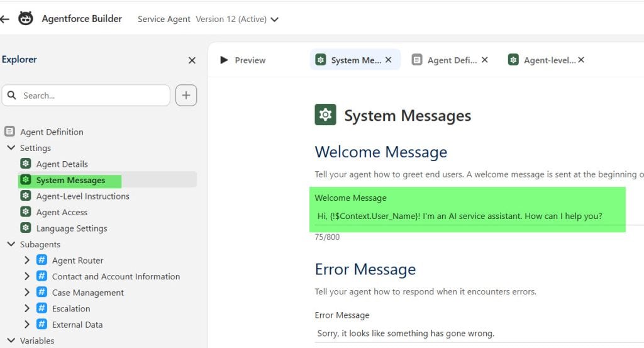This screenshot has width=644, height=348.
Task: Click the Agentforce robot logo
Action: point(25,18)
